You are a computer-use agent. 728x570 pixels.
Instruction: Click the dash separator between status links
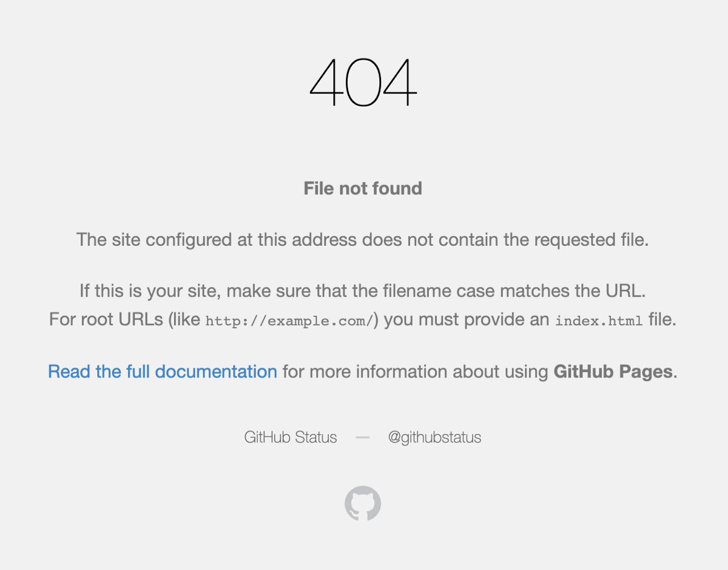coord(363,437)
